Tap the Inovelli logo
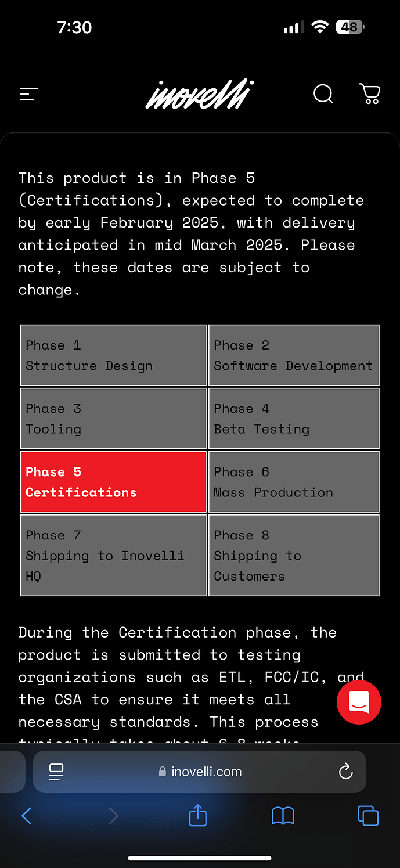 coord(199,95)
